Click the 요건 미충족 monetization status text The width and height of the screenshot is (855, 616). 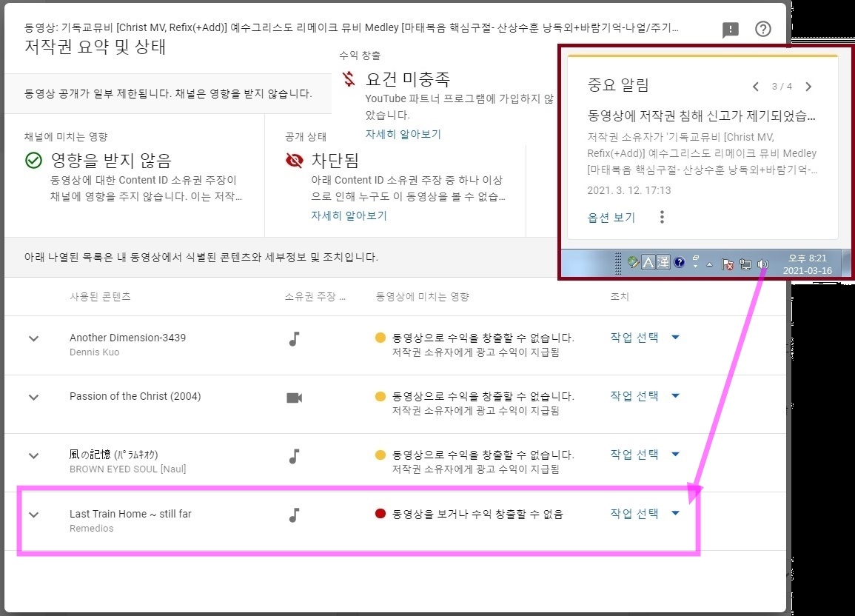(408, 79)
